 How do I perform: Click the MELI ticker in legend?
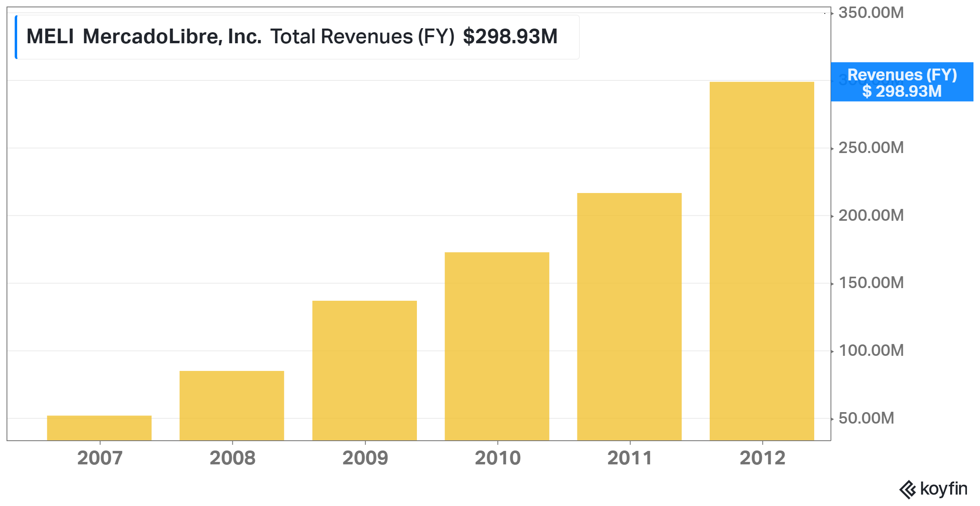[50, 37]
